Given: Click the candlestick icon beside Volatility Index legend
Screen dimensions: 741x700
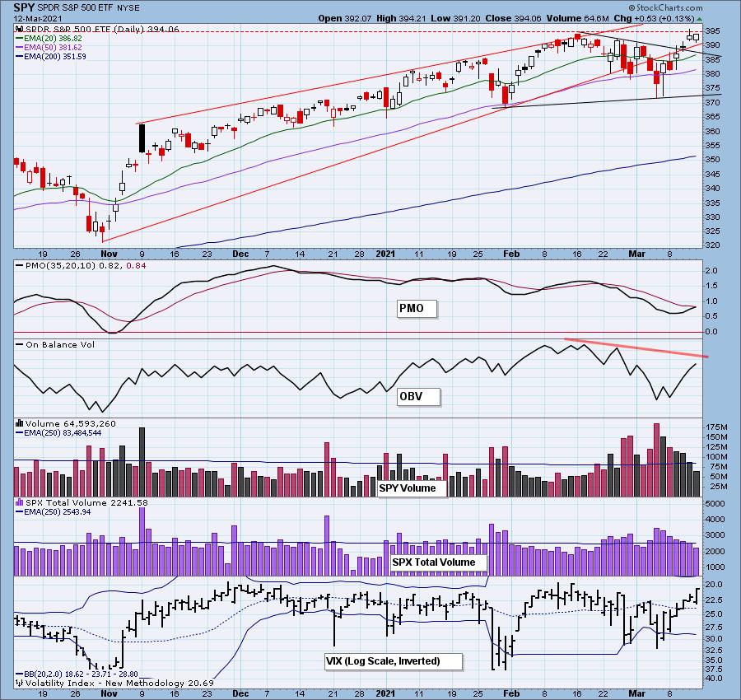Looking at the screenshot, I should tap(20, 683).
